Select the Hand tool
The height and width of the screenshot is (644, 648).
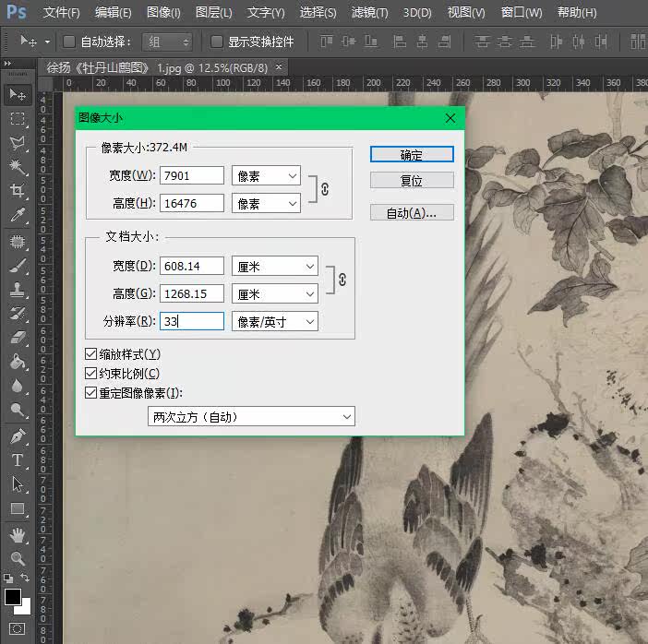[x=18, y=535]
